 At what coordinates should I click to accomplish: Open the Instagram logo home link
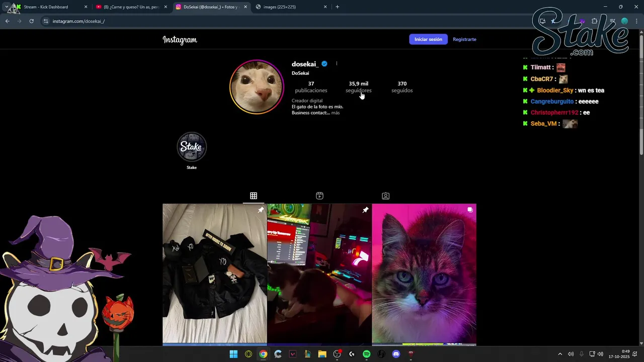click(x=180, y=40)
